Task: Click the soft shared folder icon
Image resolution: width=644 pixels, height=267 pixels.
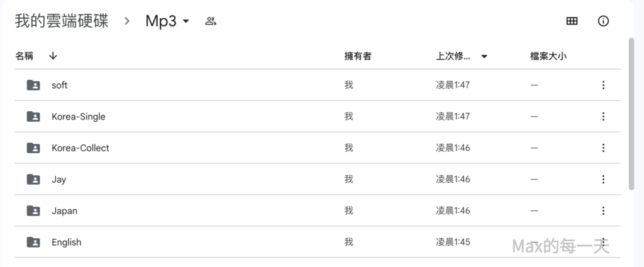Action: pos(33,85)
